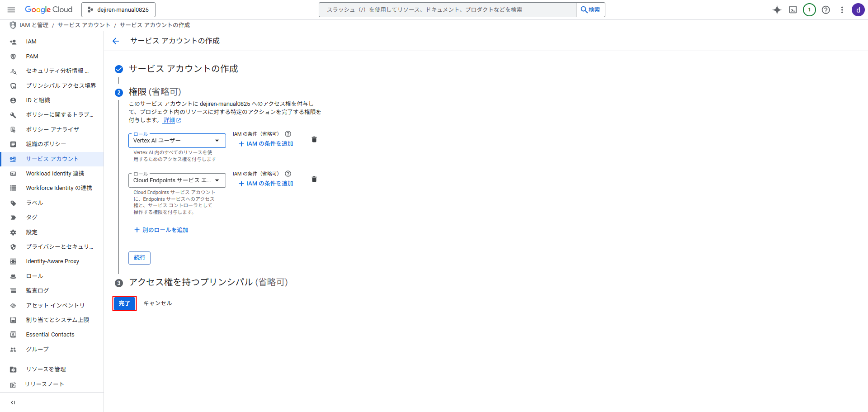Click IAM condition help icon for Vertex AI role
The width and height of the screenshot is (868, 412).
coord(288,134)
